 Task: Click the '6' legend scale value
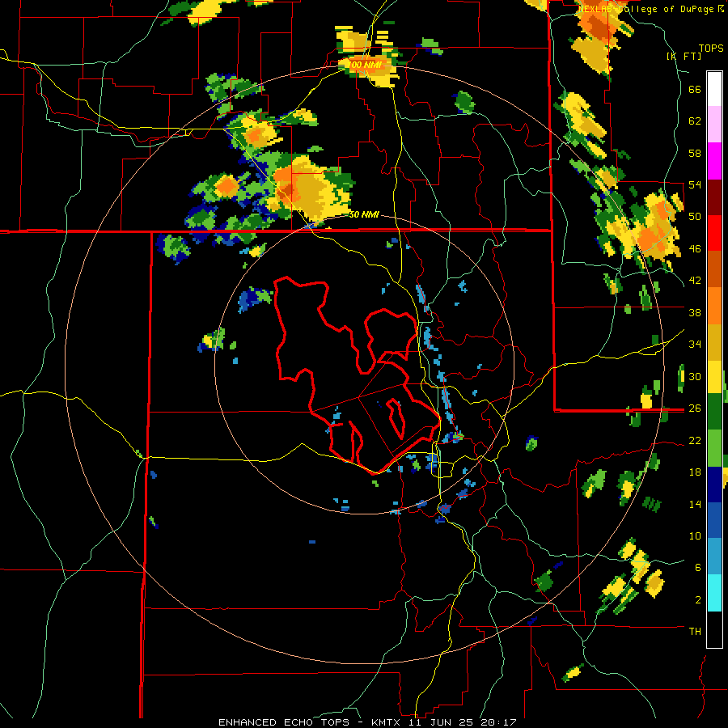pos(698,568)
